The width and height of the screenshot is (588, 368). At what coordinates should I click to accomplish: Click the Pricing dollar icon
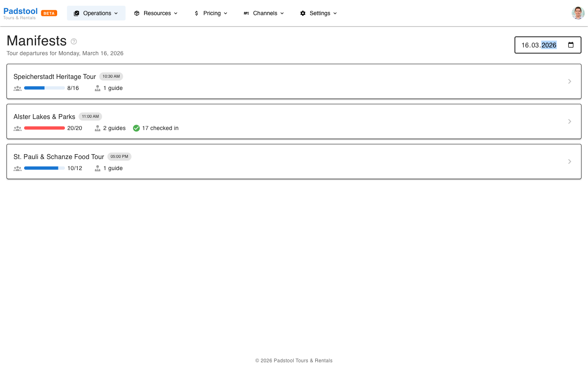point(196,13)
